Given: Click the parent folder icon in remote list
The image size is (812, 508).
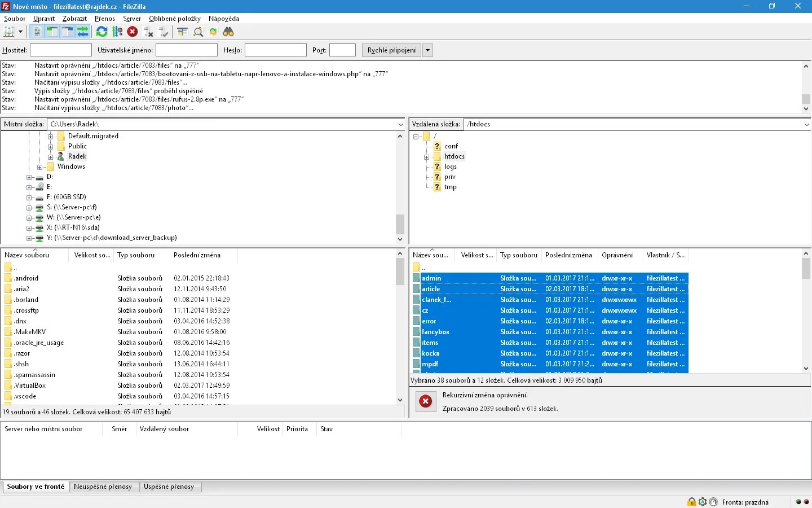Looking at the screenshot, I should [x=417, y=268].
